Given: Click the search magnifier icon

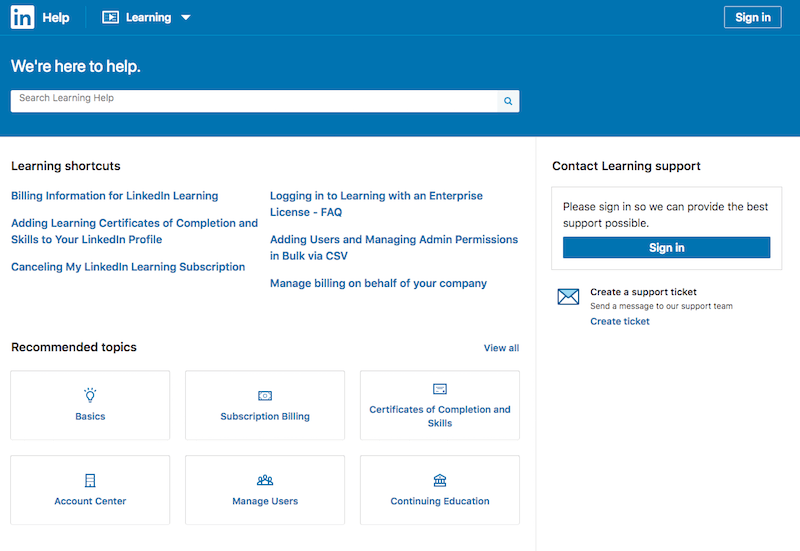Looking at the screenshot, I should [508, 101].
